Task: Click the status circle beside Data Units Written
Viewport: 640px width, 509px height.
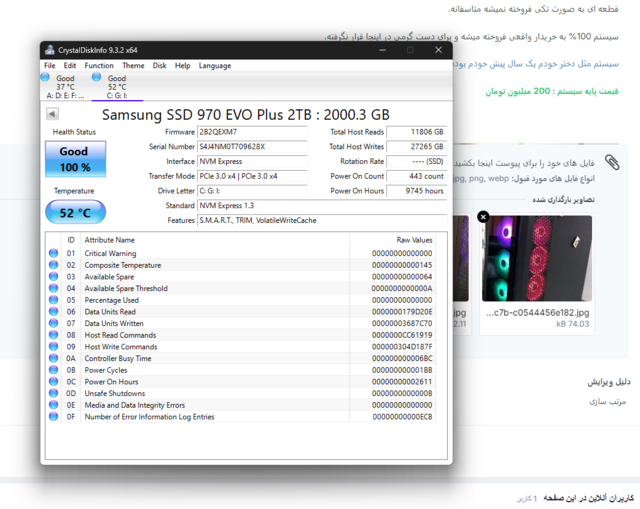Action: pos(53,323)
